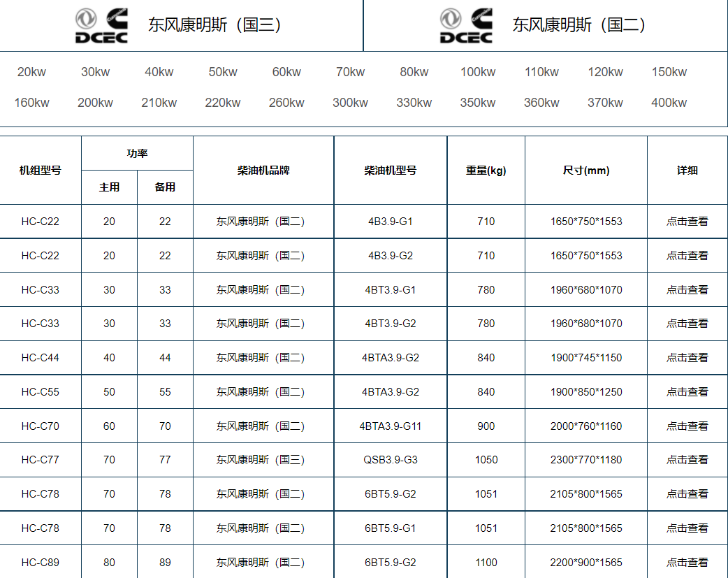Screen dimensions: 728x578
Task: Click the 柴油机型号 column header
Action: (391, 171)
